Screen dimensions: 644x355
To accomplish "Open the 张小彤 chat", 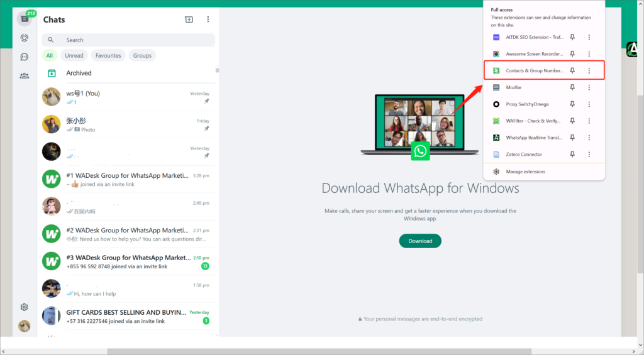I will point(128,125).
